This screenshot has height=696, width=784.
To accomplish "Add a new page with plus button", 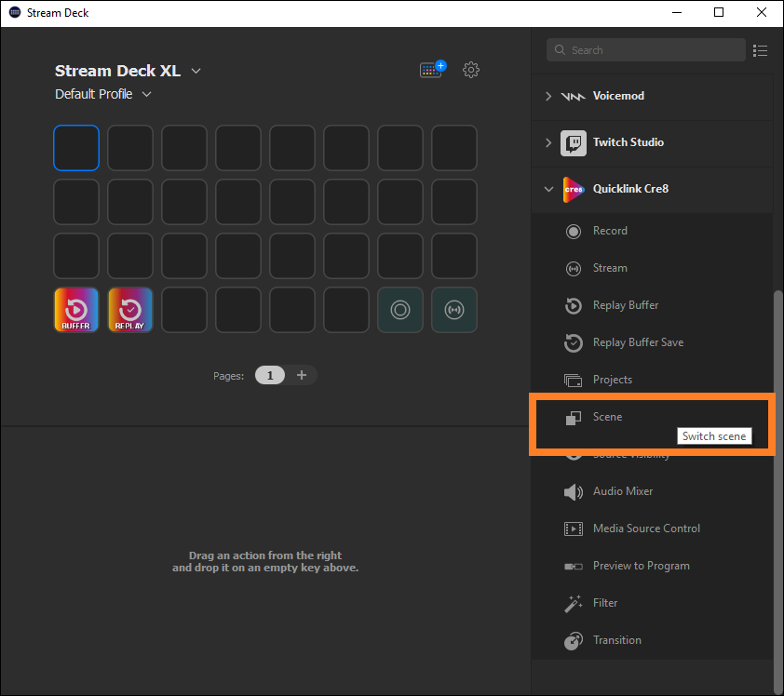I will click(x=302, y=375).
